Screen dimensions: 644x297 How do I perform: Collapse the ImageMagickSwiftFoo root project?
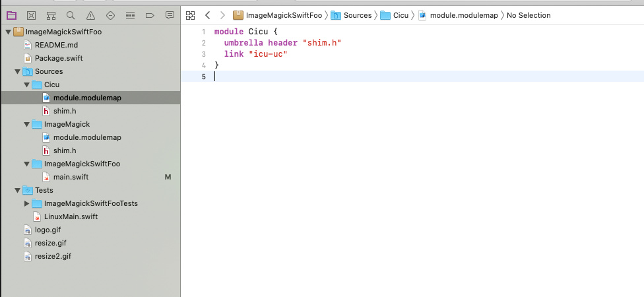8,32
